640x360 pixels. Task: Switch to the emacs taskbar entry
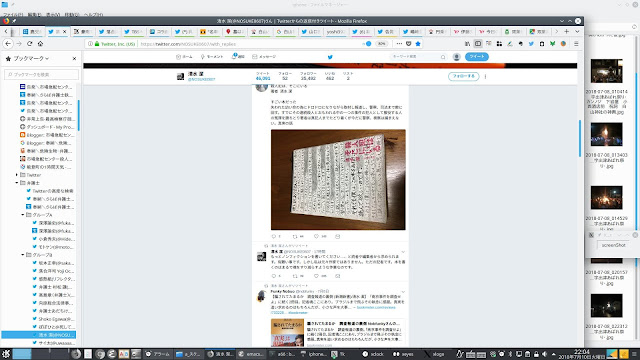(x=251, y=354)
